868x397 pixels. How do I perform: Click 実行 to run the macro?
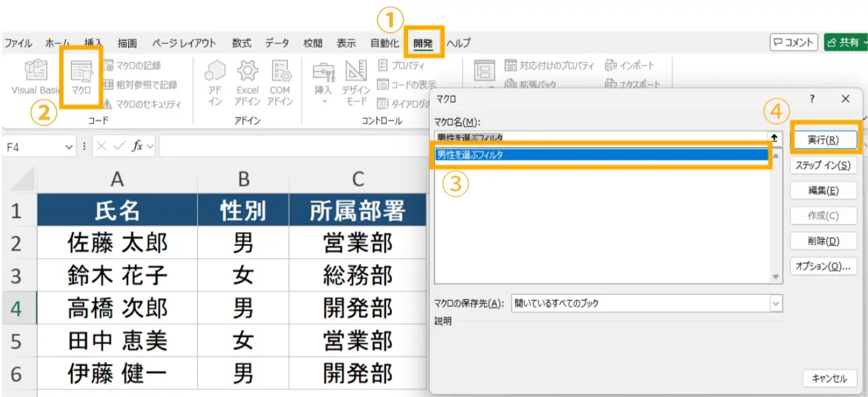tap(823, 140)
